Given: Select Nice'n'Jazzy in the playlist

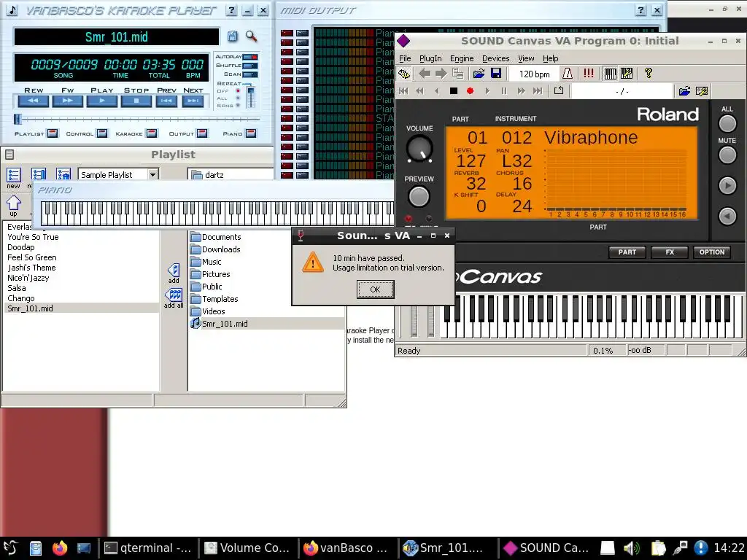Looking at the screenshot, I should [28, 278].
